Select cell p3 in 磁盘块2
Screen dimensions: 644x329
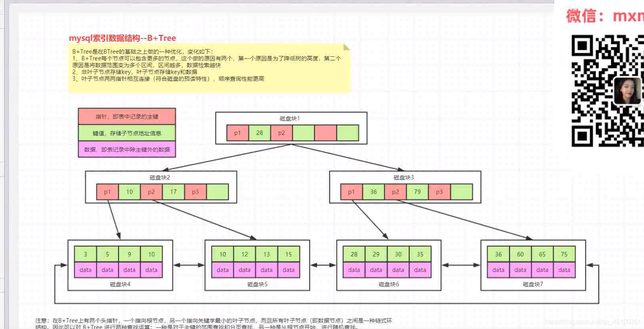(x=195, y=192)
